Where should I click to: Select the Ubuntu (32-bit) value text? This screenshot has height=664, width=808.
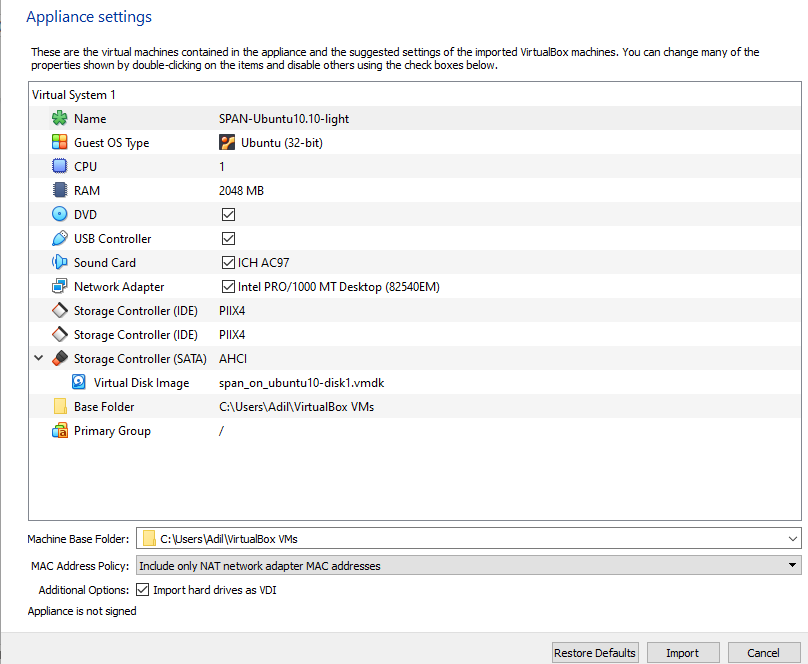coord(282,143)
